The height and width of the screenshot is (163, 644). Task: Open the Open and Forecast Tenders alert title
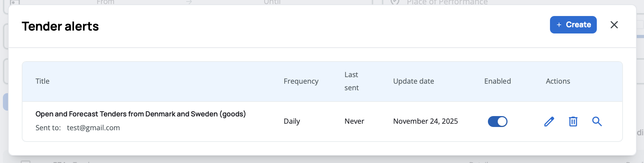pos(140,114)
